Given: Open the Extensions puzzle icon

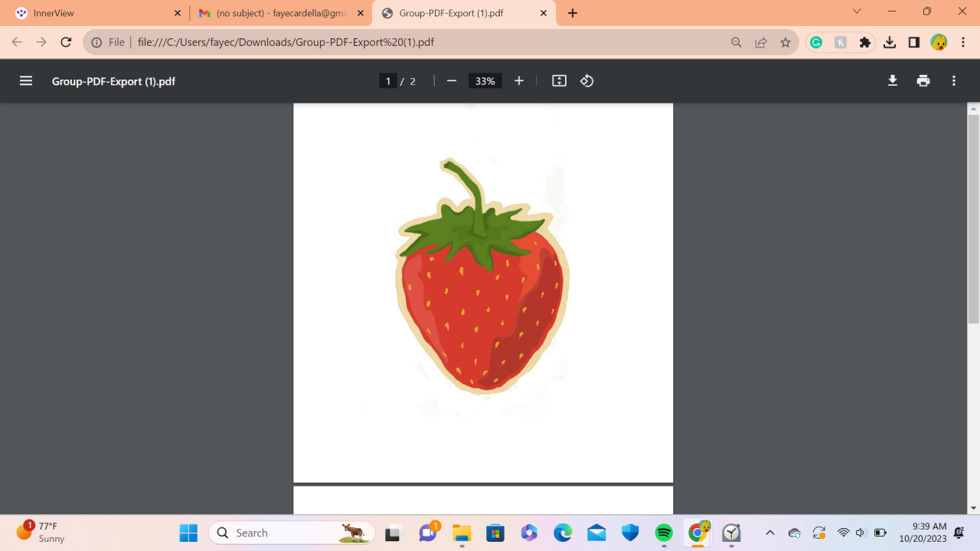Looking at the screenshot, I should point(865,43).
